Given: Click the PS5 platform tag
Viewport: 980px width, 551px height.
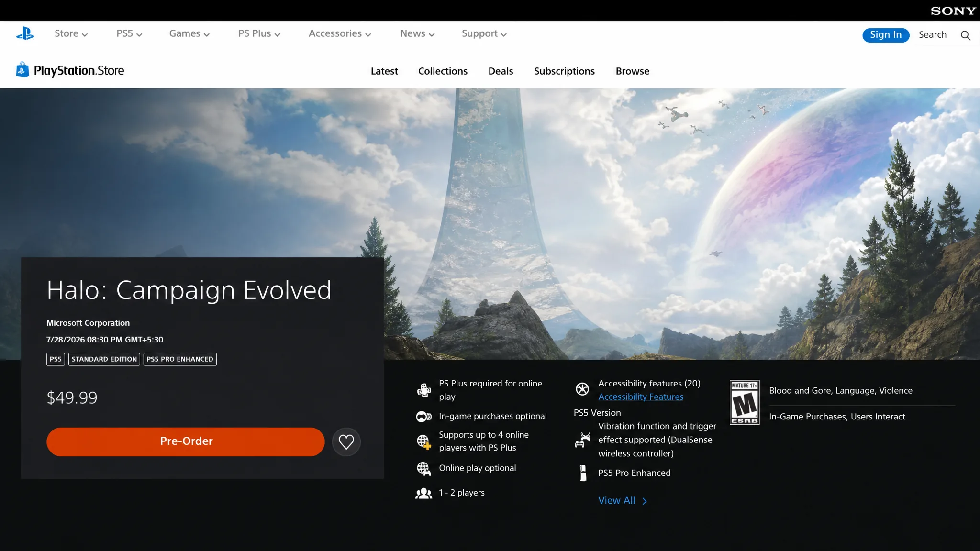Looking at the screenshot, I should 56,359.
